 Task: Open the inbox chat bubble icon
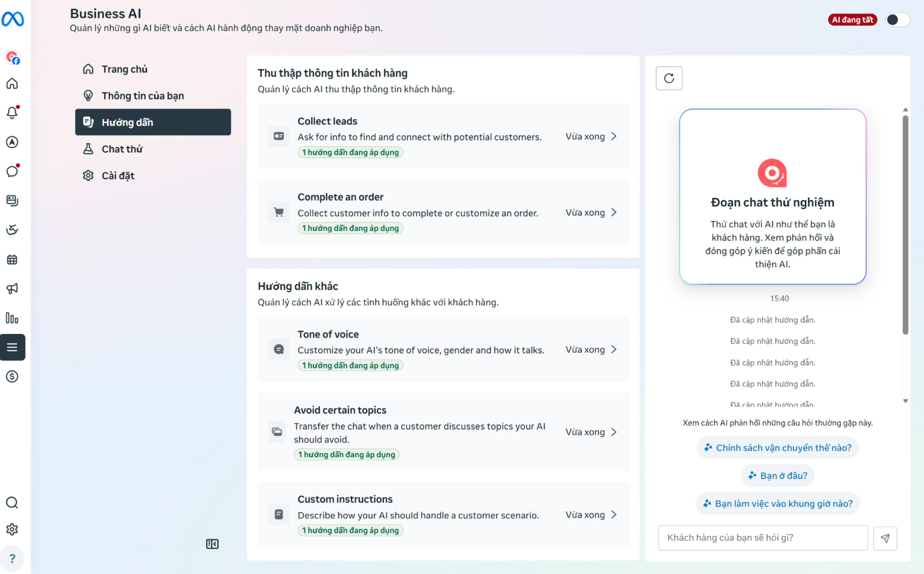click(12, 171)
